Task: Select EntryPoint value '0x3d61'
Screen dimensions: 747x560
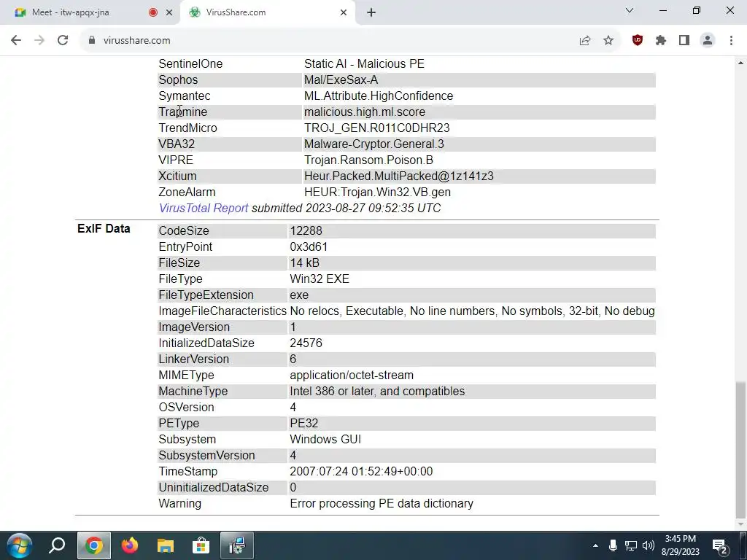Action: [x=309, y=247]
